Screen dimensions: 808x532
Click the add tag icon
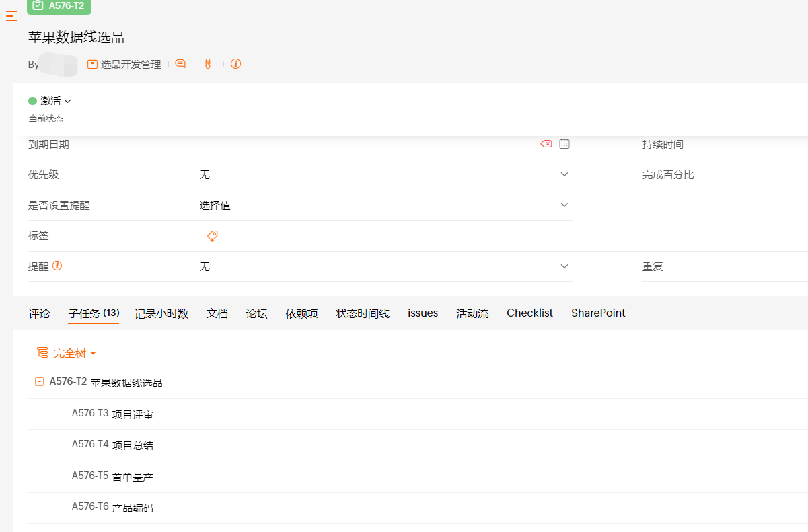point(212,236)
